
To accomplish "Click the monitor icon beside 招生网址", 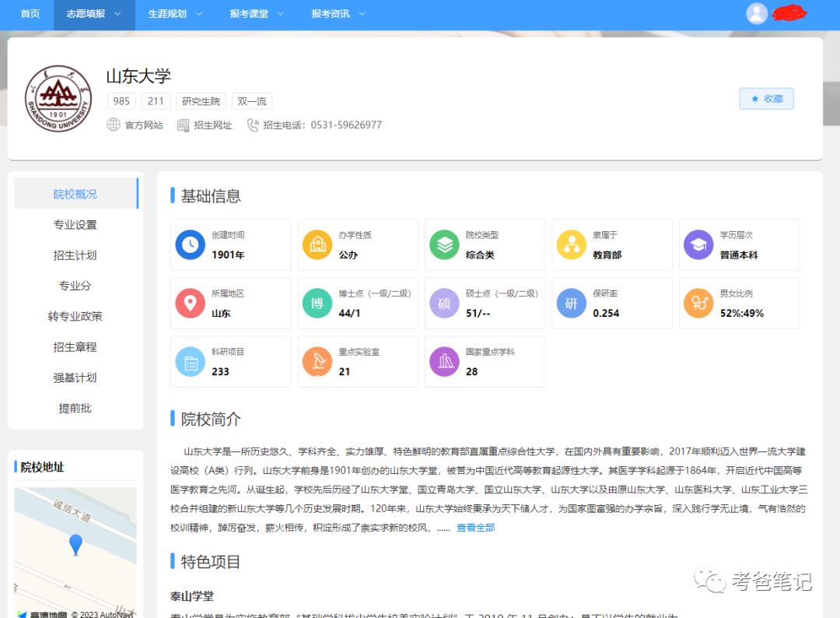I will tap(184, 125).
